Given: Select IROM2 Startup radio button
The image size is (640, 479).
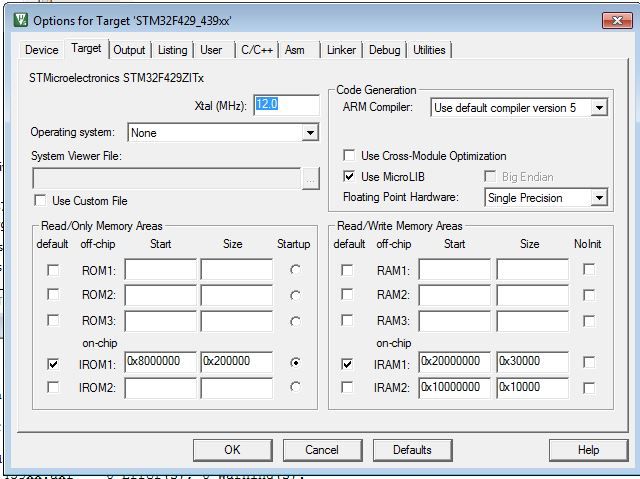Looking at the screenshot, I should click(x=295, y=387).
